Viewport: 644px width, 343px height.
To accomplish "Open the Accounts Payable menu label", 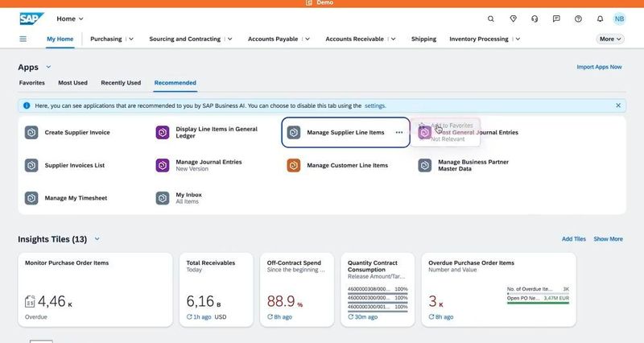I will coord(273,39).
